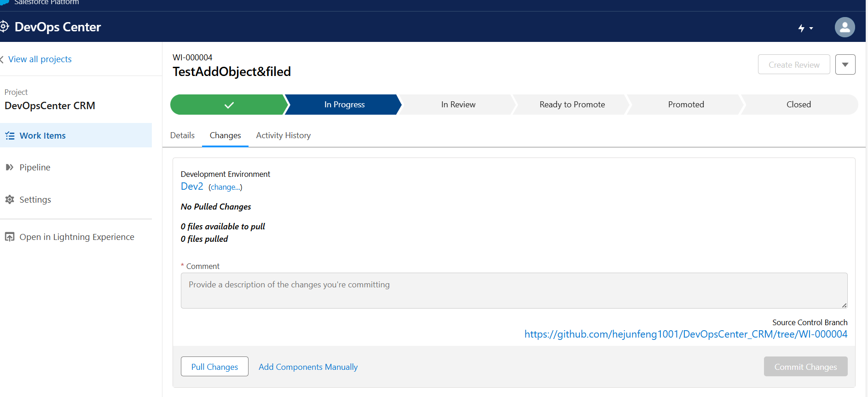Click the Settings gear icon
This screenshot has height=397, width=868.
coord(9,199)
